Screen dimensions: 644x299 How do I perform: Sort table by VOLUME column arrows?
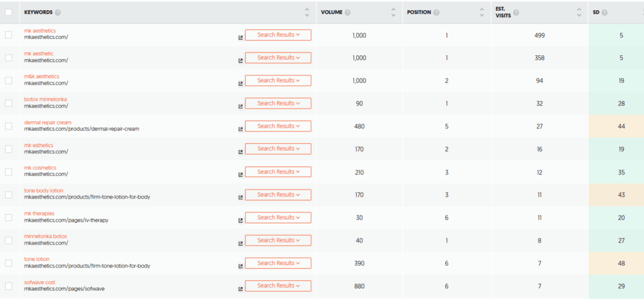point(394,13)
